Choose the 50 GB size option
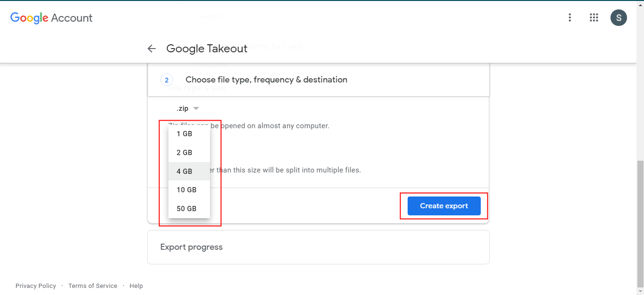The image size is (644, 295). click(186, 209)
